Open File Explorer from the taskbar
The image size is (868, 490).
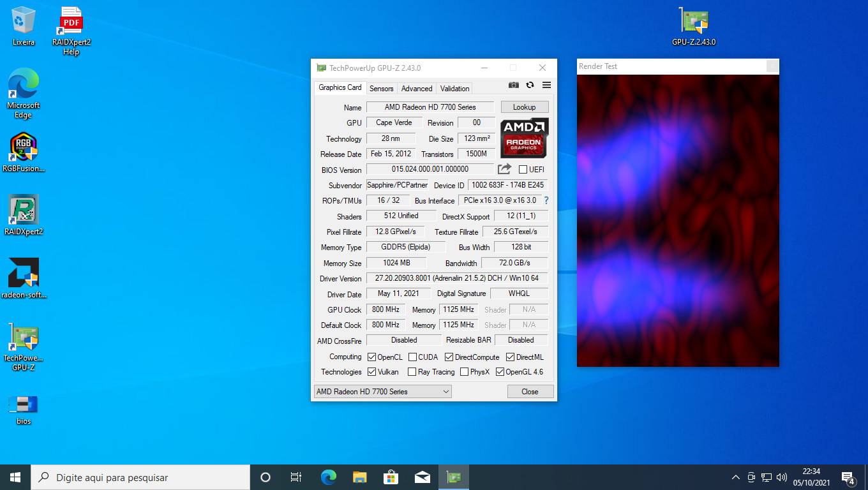pyautogui.click(x=360, y=477)
